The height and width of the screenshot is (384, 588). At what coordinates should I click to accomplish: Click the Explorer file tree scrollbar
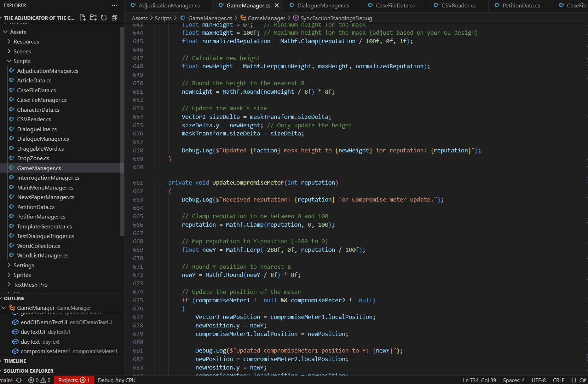(x=122, y=131)
